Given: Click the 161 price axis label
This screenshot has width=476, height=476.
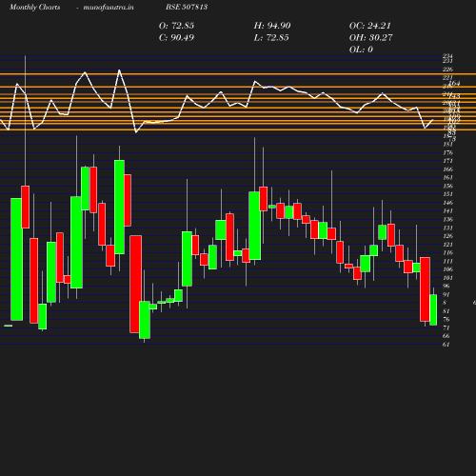Looking at the screenshot, I should pos(447,178).
